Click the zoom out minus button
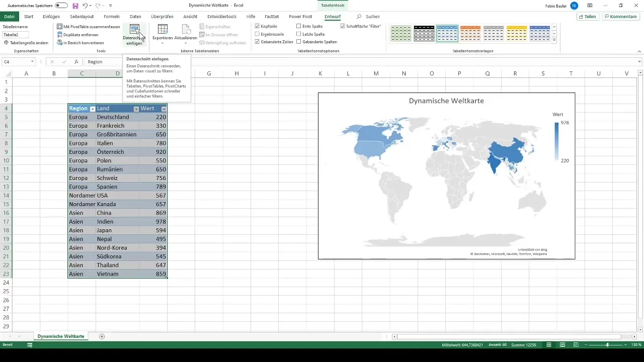 [586, 345]
